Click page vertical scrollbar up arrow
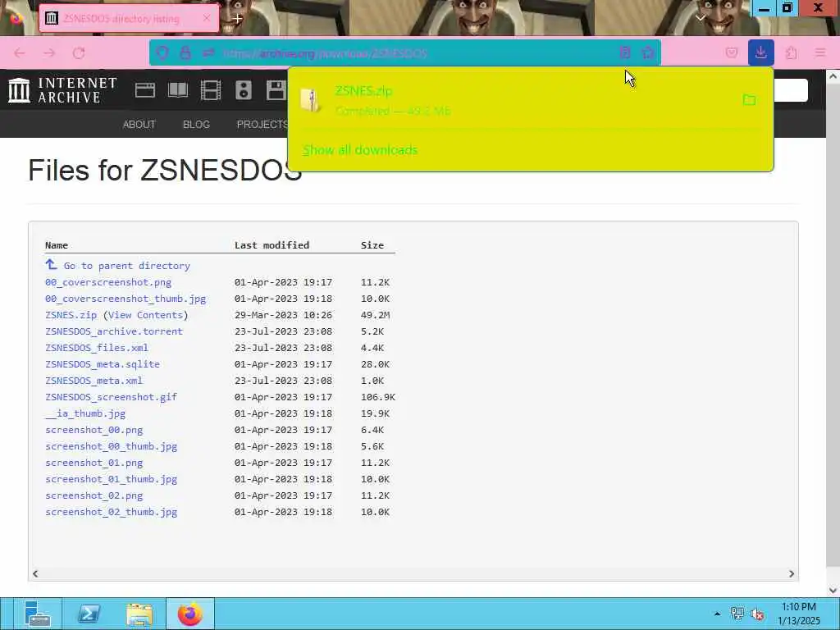Image resolution: width=840 pixels, height=630 pixels. 833,76
